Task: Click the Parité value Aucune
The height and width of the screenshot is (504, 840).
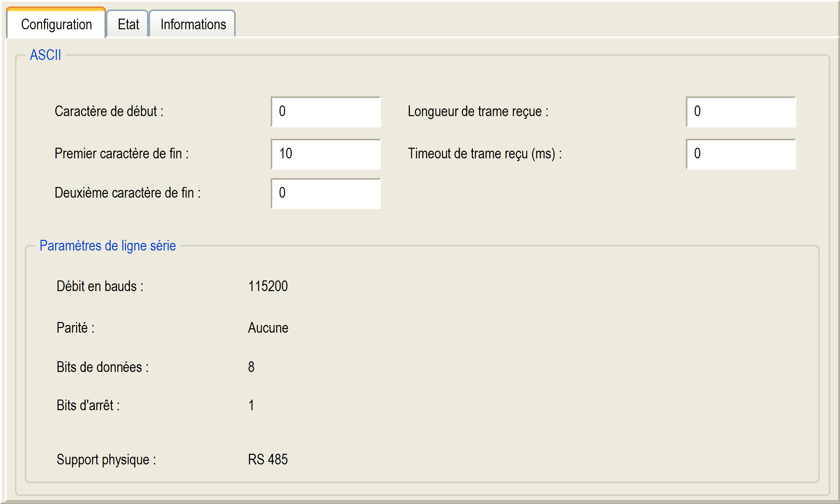Action: coord(268,328)
